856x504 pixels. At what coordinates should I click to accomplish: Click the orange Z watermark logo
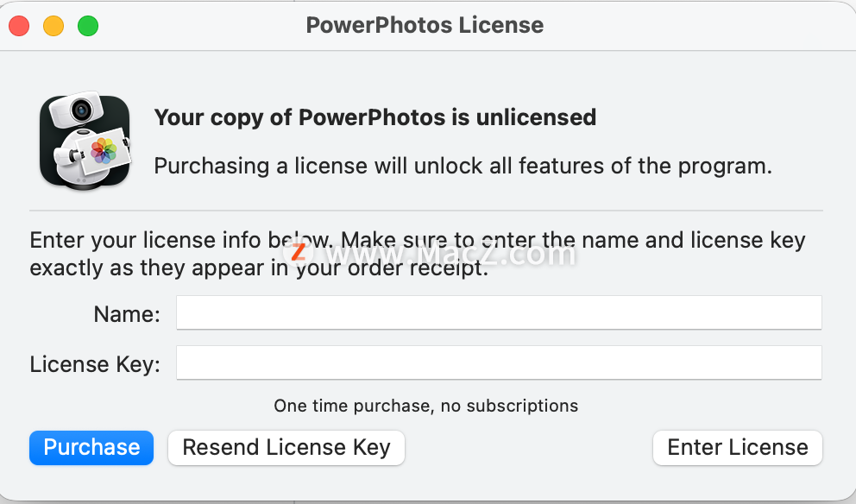[299, 252]
